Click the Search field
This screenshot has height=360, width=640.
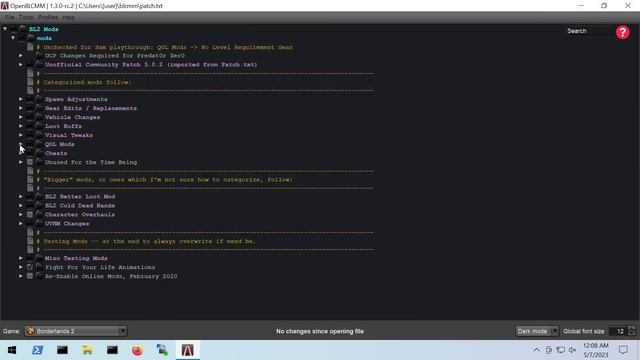coord(589,31)
